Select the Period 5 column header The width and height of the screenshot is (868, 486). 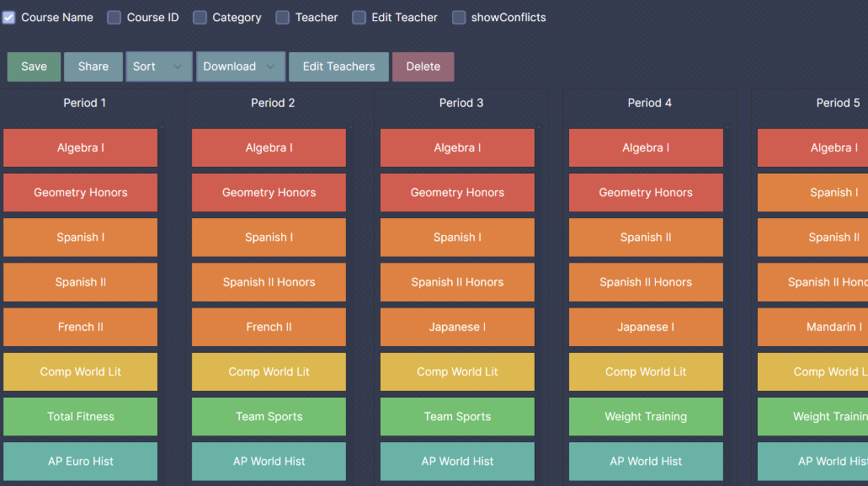point(838,103)
